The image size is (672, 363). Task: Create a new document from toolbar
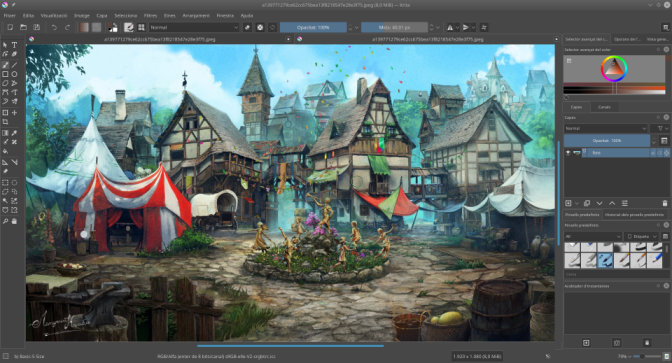click(x=10, y=27)
